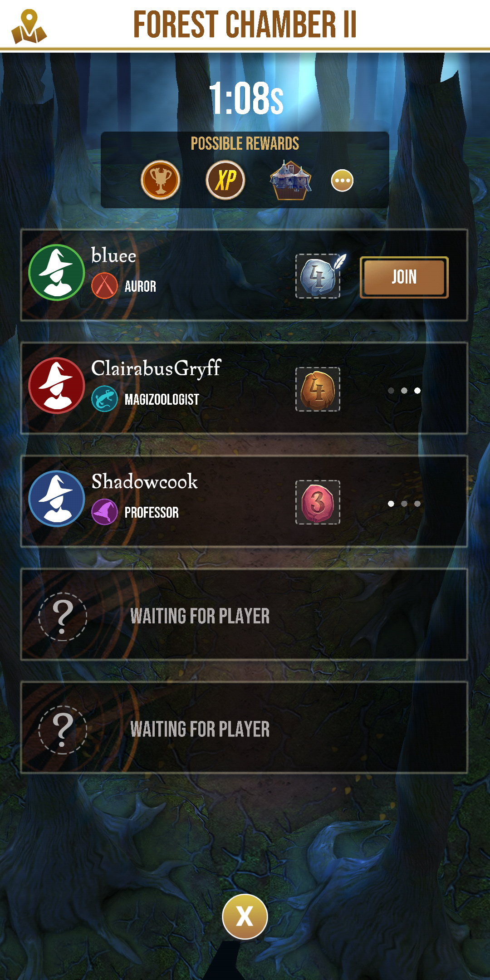Screen dimensions: 490x980
Task: Select first Waiting for Player slot
Action: click(x=244, y=614)
